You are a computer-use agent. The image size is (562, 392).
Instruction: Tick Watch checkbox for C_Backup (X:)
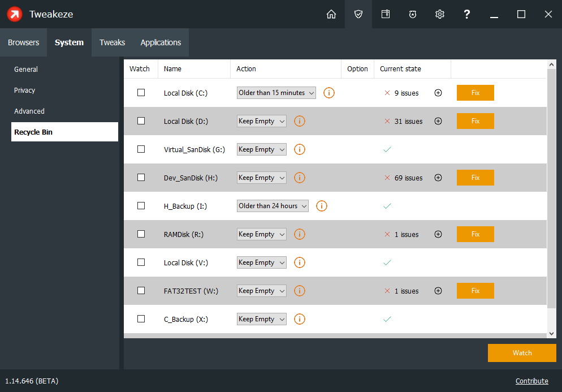(141, 318)
